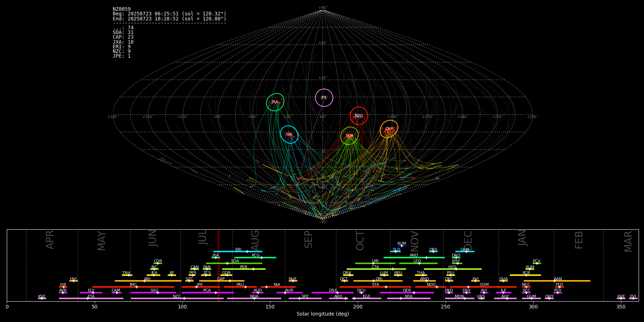Click the 'JXA: 10' count line
The height and width of the screenshot is (322, 644).
(123, 42)
